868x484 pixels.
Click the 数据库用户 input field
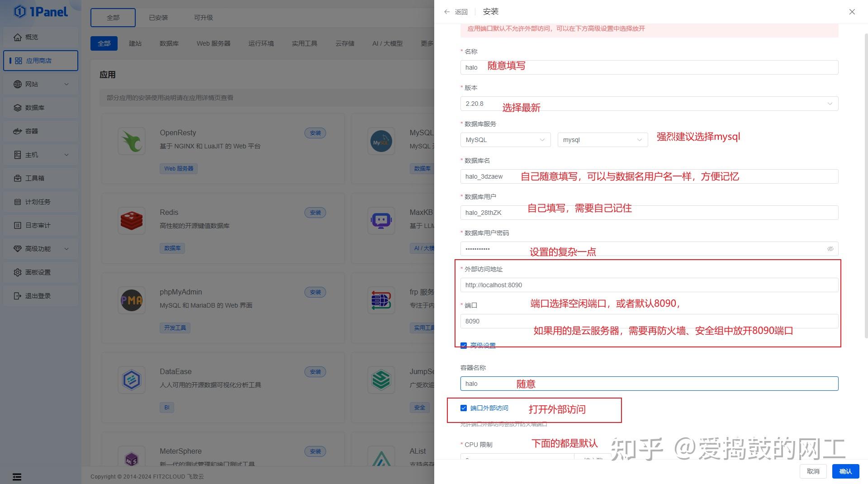649,213
